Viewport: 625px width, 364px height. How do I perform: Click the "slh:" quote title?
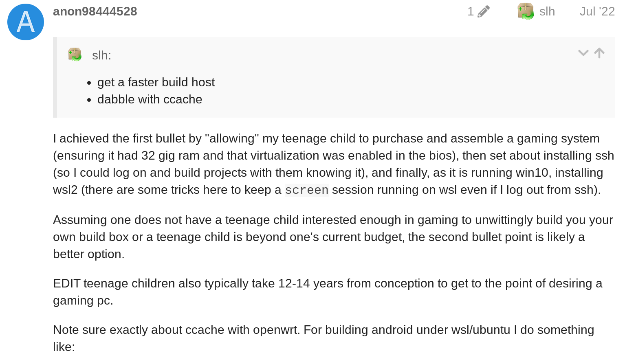[x=101, y=55]
